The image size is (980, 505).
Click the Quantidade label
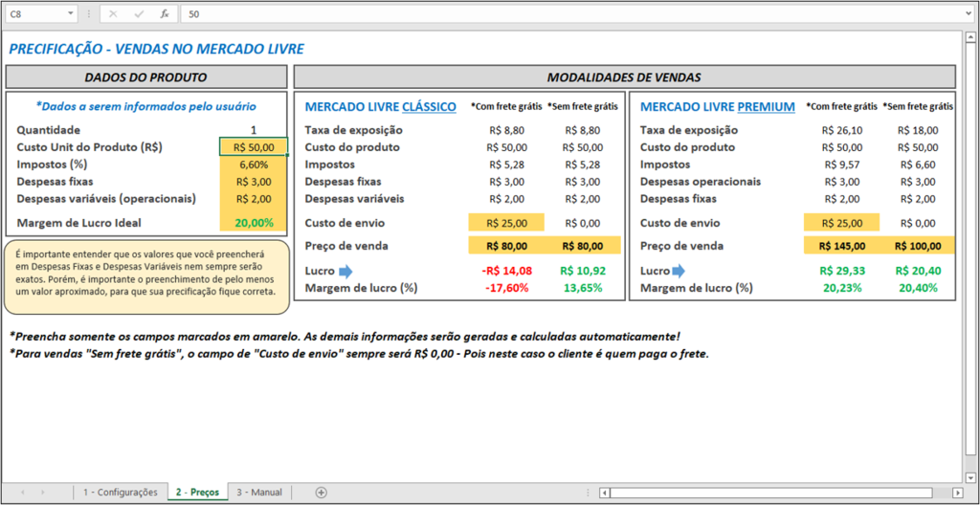click(49, 130)
